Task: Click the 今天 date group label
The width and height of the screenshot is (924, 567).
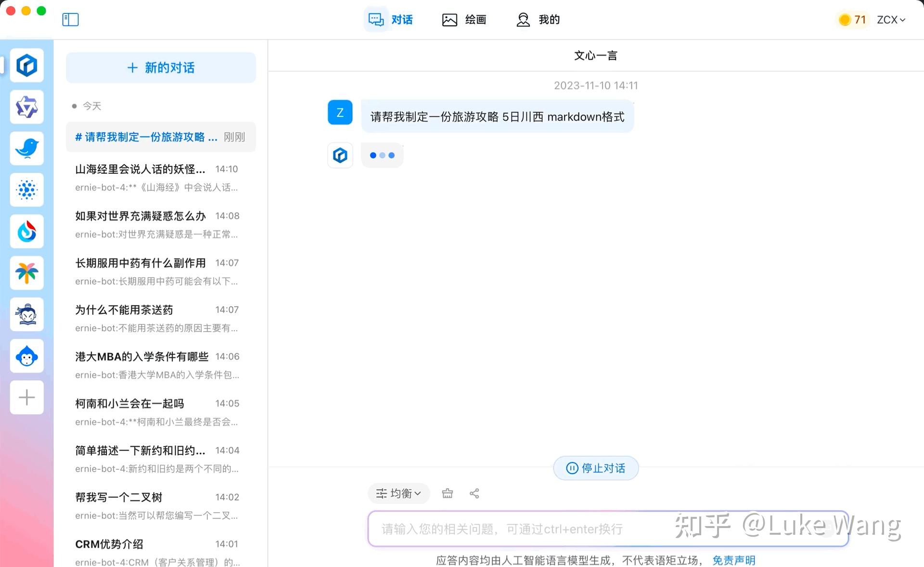Action: pos(91,106)
